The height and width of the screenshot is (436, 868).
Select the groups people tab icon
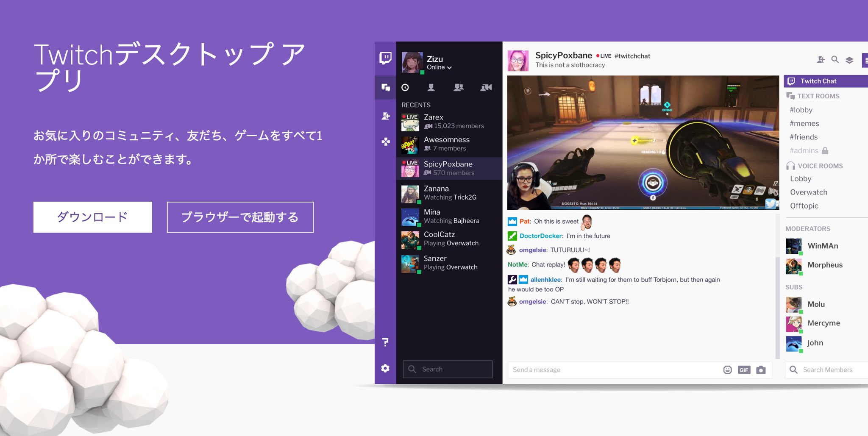[459, 87]
